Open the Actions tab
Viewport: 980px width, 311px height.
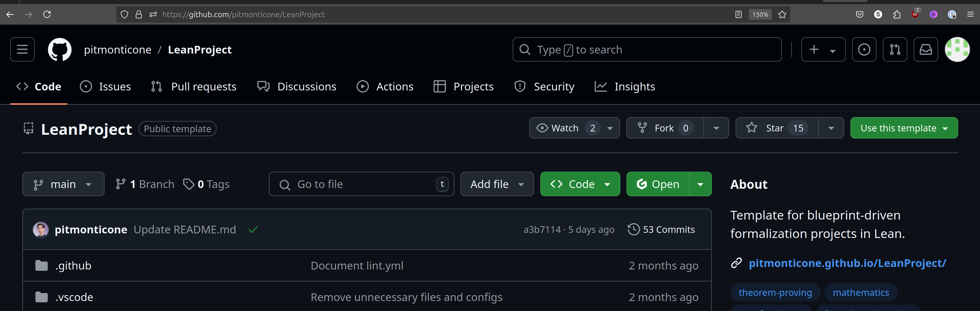(385, 87)
